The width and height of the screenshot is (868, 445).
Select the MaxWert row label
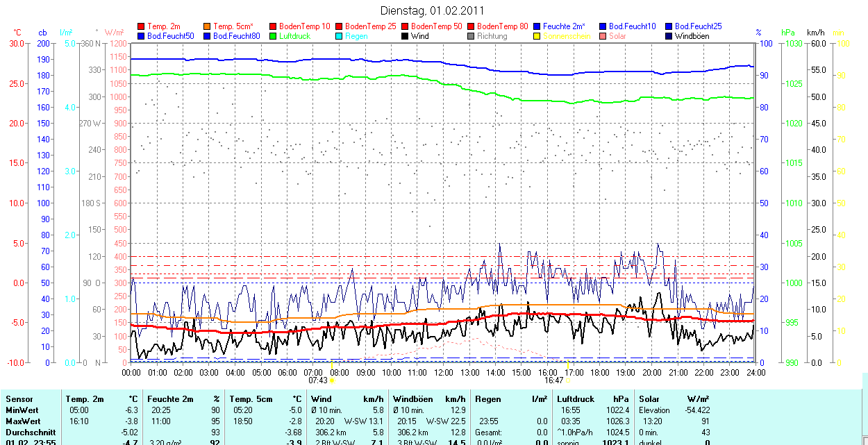point(23,421)
